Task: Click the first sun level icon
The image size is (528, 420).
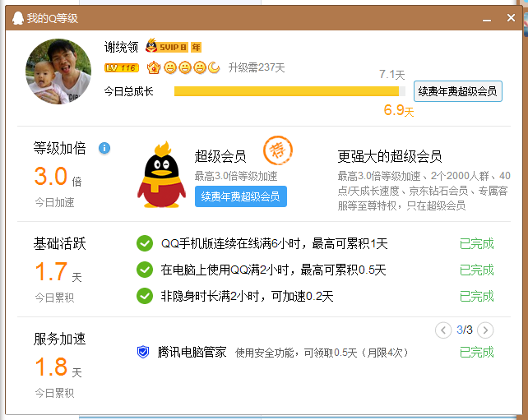Action: click(x=170, y=67)
